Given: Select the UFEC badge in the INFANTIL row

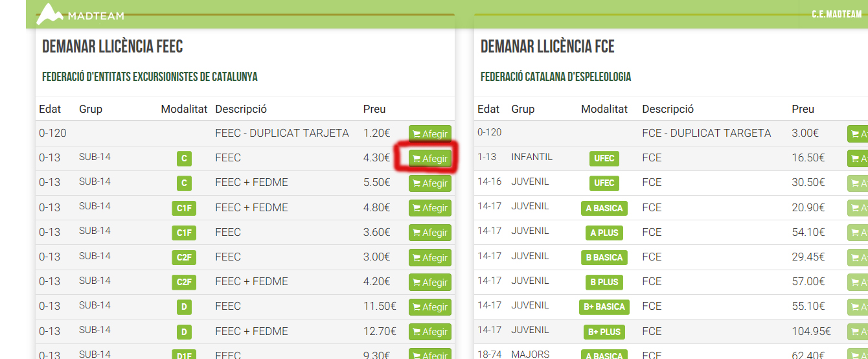Looking at the screenshot, I should tap(604, 158).
